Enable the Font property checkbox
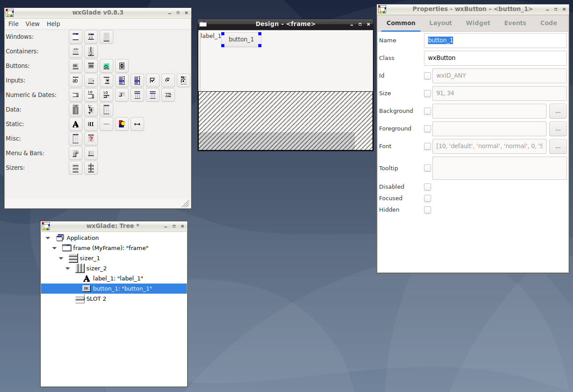 coord(428,146)
